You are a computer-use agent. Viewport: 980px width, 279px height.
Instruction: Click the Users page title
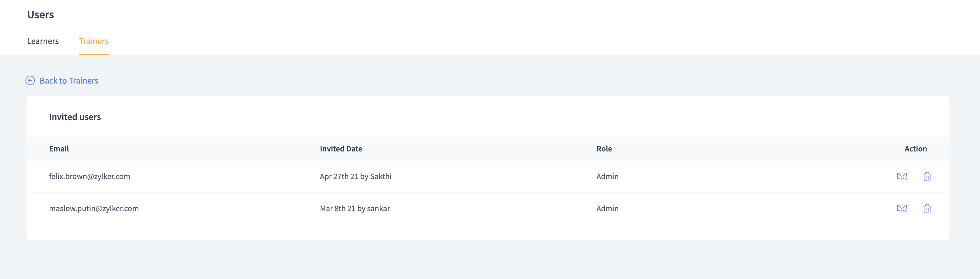[x=41, y=14]
